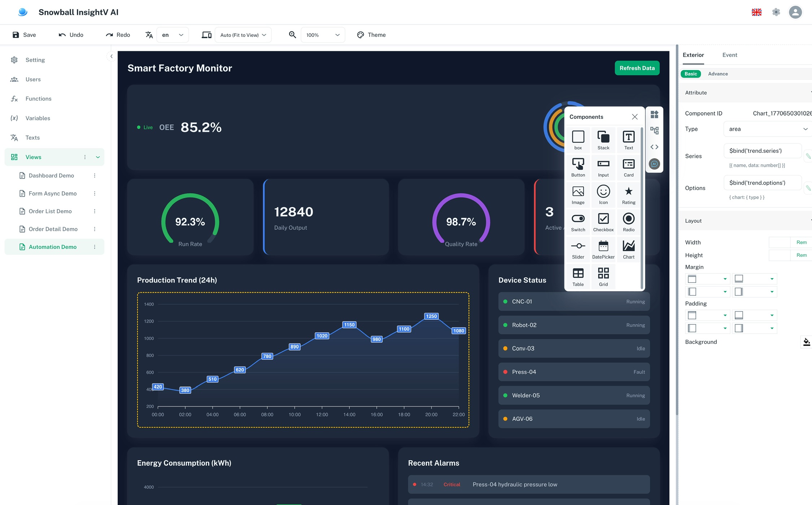Select the Image component icon

click(x=578, y=194)
